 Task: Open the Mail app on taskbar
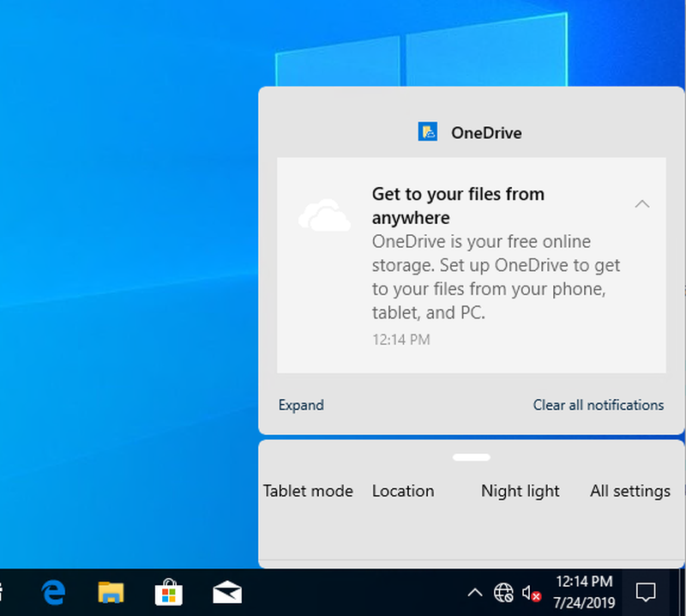[227, 593]
